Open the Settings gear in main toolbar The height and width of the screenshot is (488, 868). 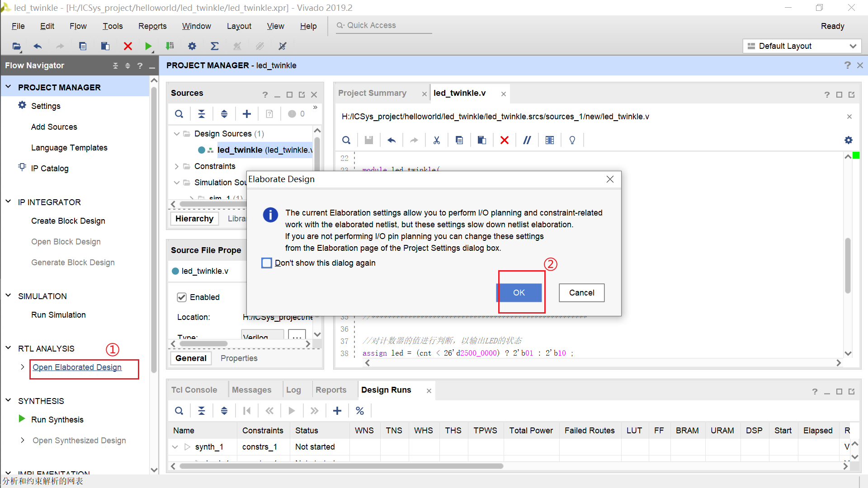coord(192,46)
